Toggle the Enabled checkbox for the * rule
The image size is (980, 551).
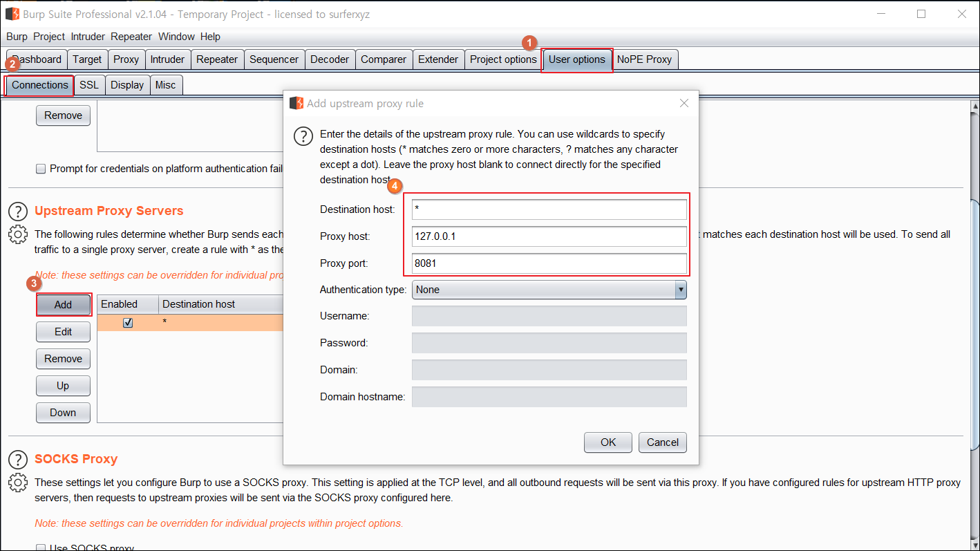(128, 323)
